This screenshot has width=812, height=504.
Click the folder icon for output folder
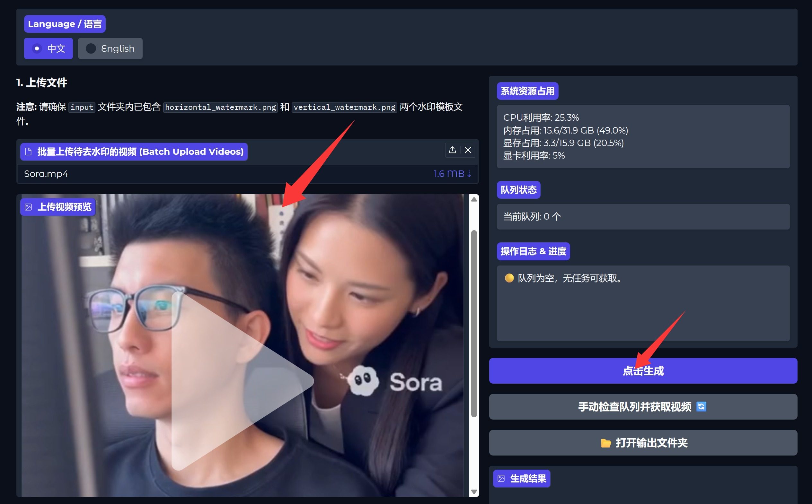[605, 443]
